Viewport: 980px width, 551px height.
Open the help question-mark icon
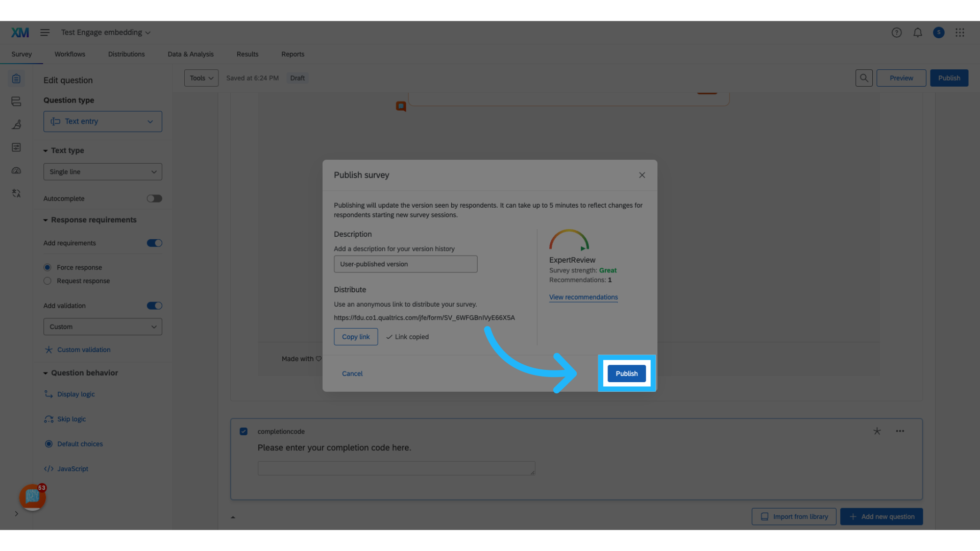(x=896, y=33)
